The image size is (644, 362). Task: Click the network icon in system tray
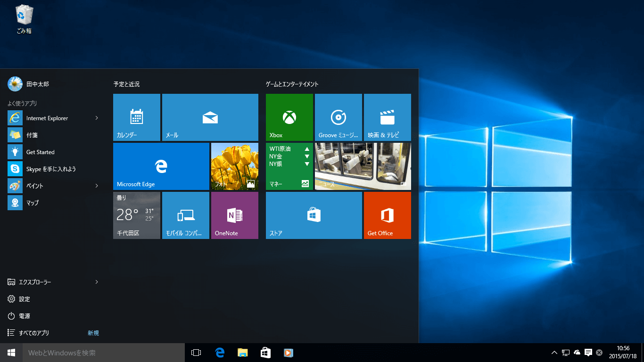coord(566,353)
